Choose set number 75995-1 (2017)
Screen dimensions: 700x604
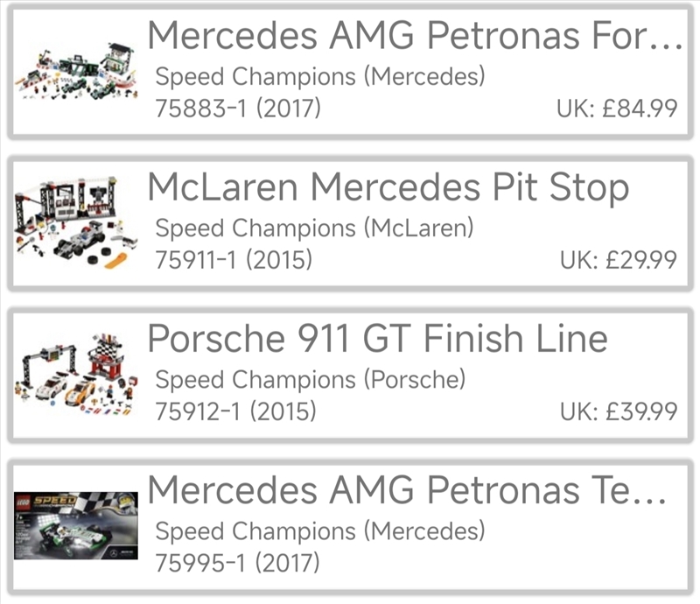tap(237, 563)
